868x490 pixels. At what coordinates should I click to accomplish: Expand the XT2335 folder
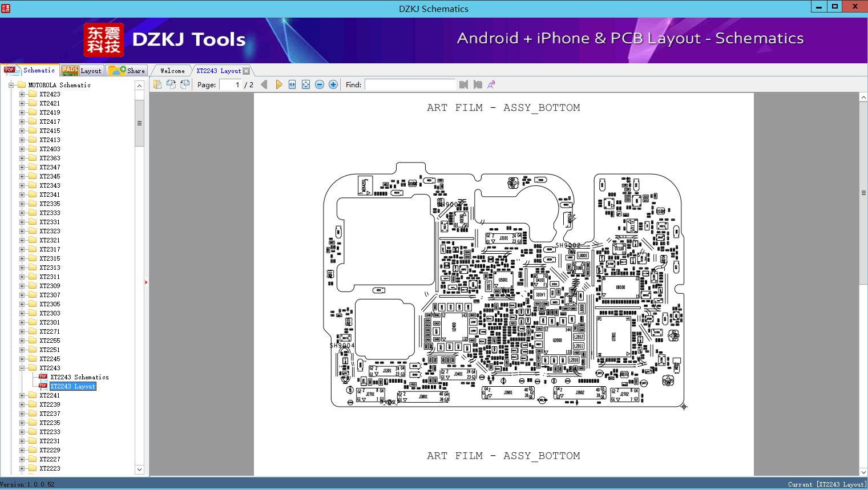tap(22, 204)
